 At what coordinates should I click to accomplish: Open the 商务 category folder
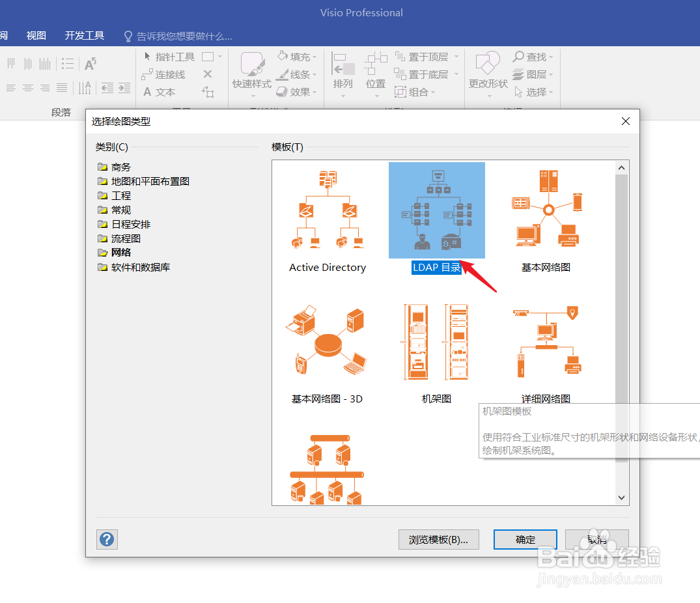115,167
